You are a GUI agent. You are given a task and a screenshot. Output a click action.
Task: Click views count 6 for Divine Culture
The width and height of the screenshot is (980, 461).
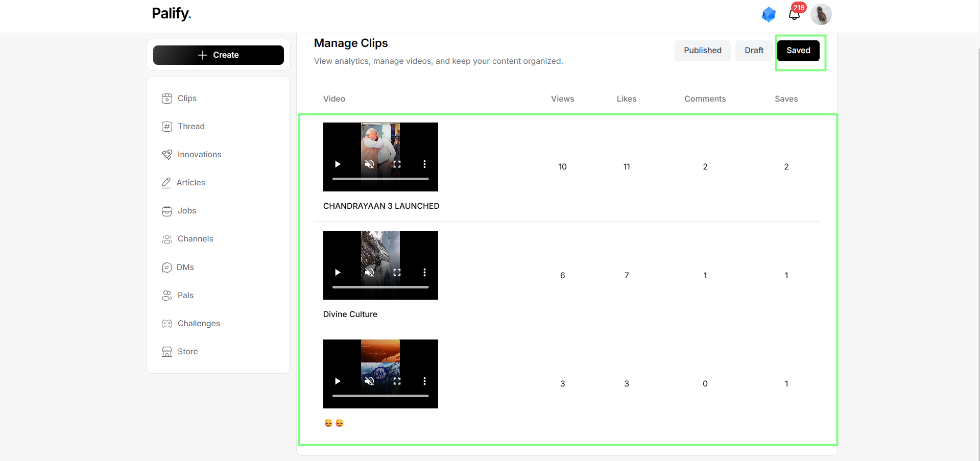pyautogui.click(x=562, y=276)
